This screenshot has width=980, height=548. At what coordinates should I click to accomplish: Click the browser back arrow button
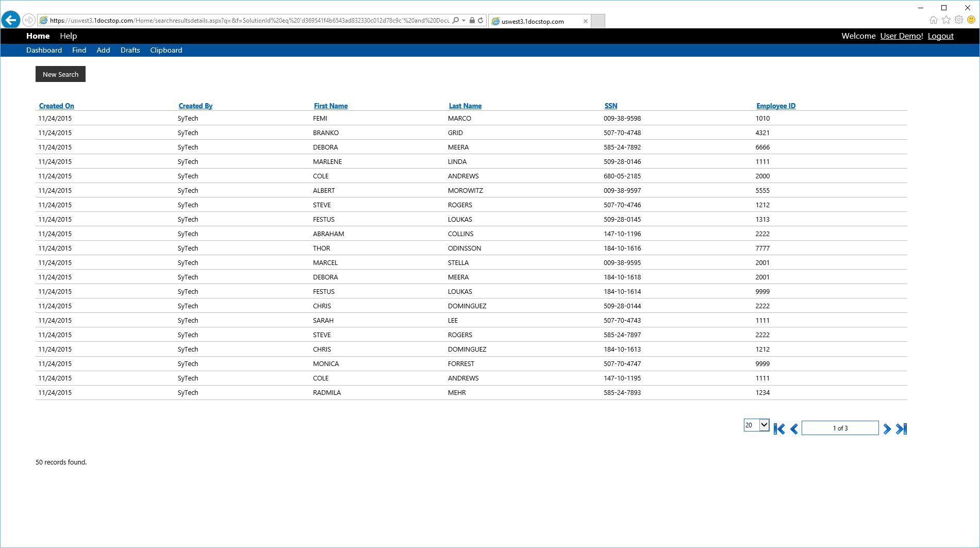(11, 20)
